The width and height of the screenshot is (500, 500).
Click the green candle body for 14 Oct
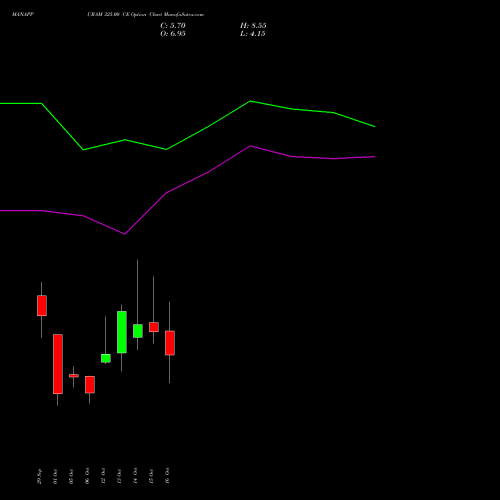click(x=138, y=331)
